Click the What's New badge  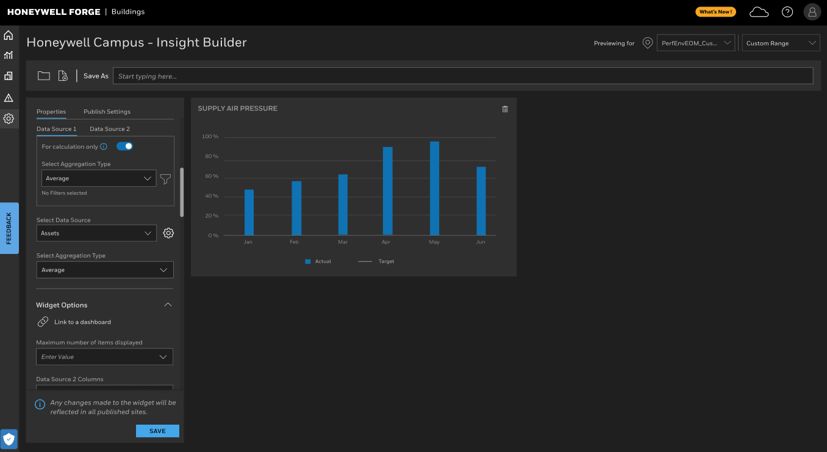coord(716,12)
